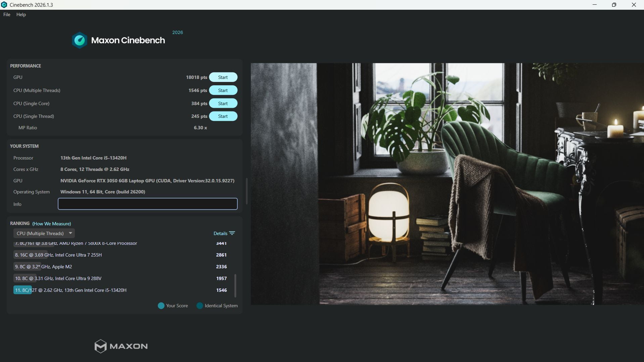Click the ranking list scrollbar
Image resolution: width=644 pixels, height=362 pixels.
coord(235,285)
